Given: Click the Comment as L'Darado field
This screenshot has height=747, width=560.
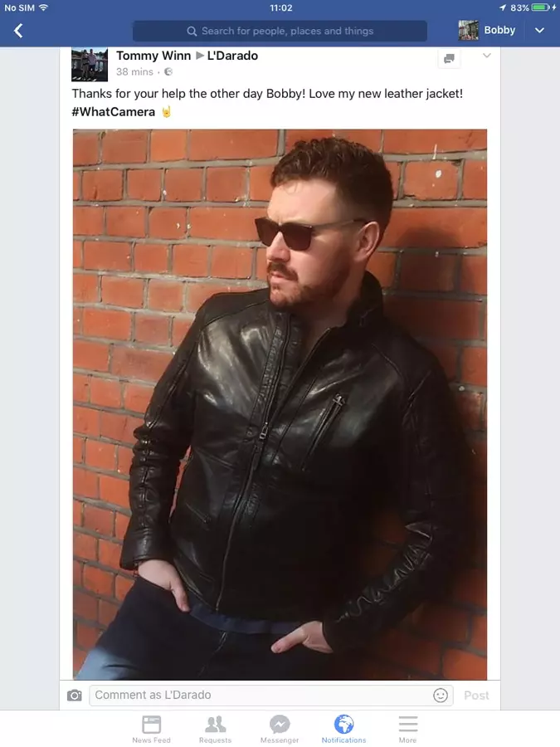Looking at the screenshot, I should (271, 695).
